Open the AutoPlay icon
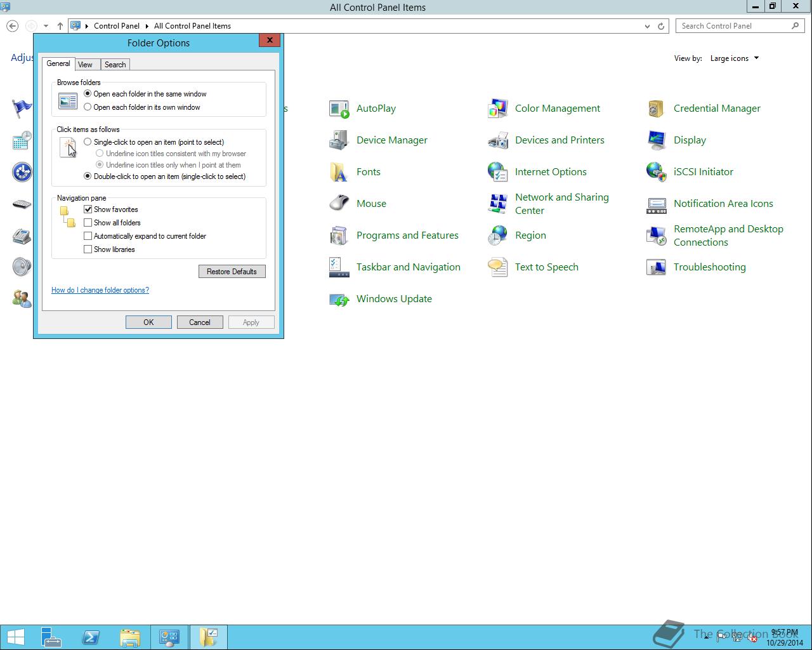Screen dimensions: 812x650 [339, 109]
